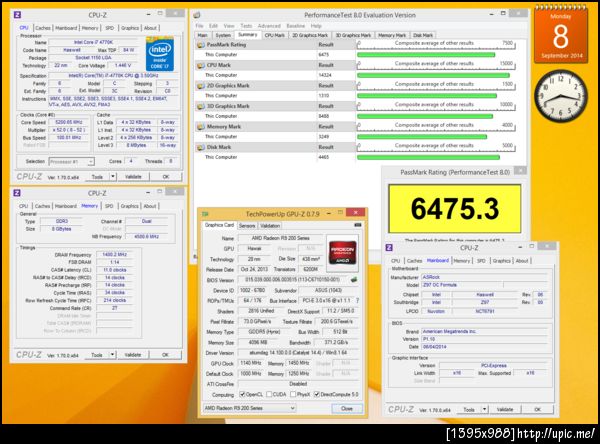Open the Graphics tab in Mainboard CPU-Z window

point(501,261)
